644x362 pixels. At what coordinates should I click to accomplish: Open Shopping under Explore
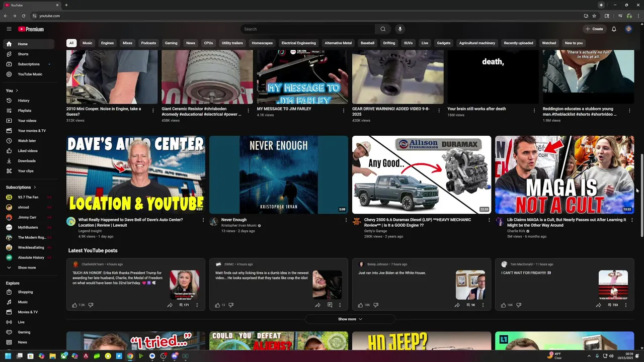pyautogui.click(x=28, y=292)
